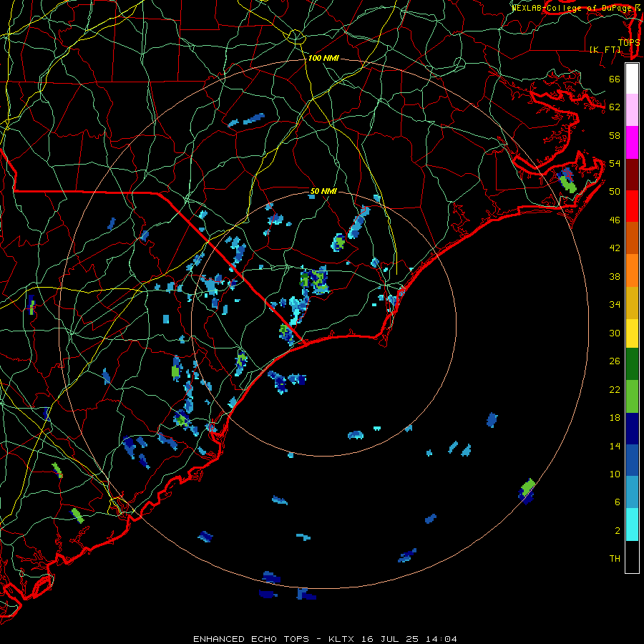Screen dimensions: 644x644
Task: Click the dark green 30 kft legend swatch
Action: pos(632,364)
